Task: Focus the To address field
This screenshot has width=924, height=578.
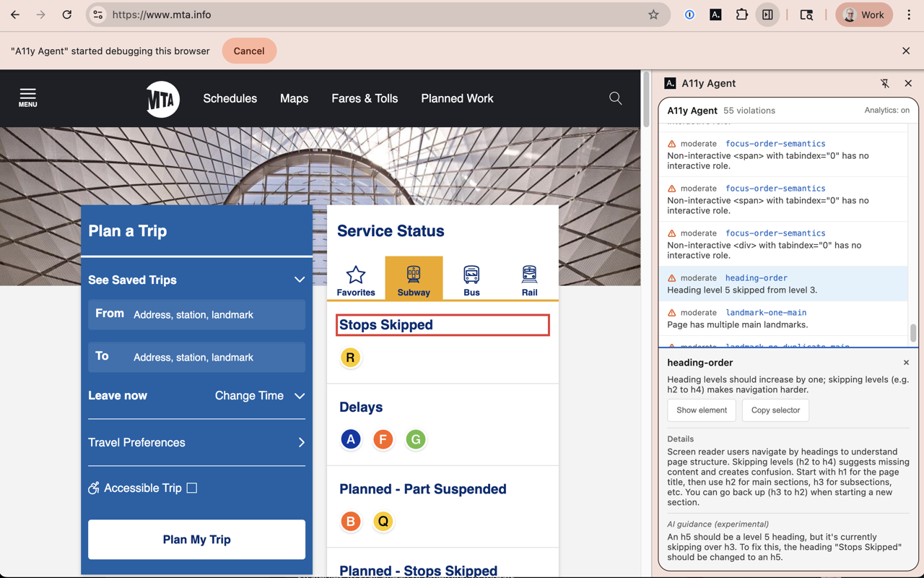Action: point(196,357)
